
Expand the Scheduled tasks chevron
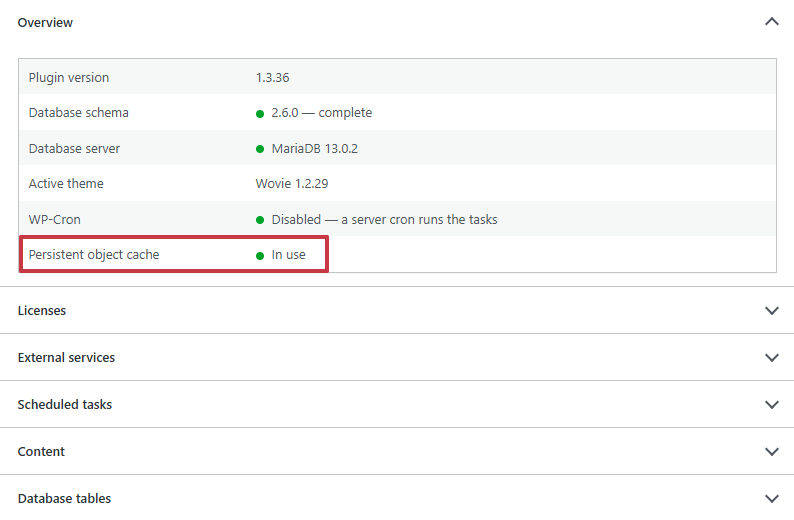click(x=772, y=405)
